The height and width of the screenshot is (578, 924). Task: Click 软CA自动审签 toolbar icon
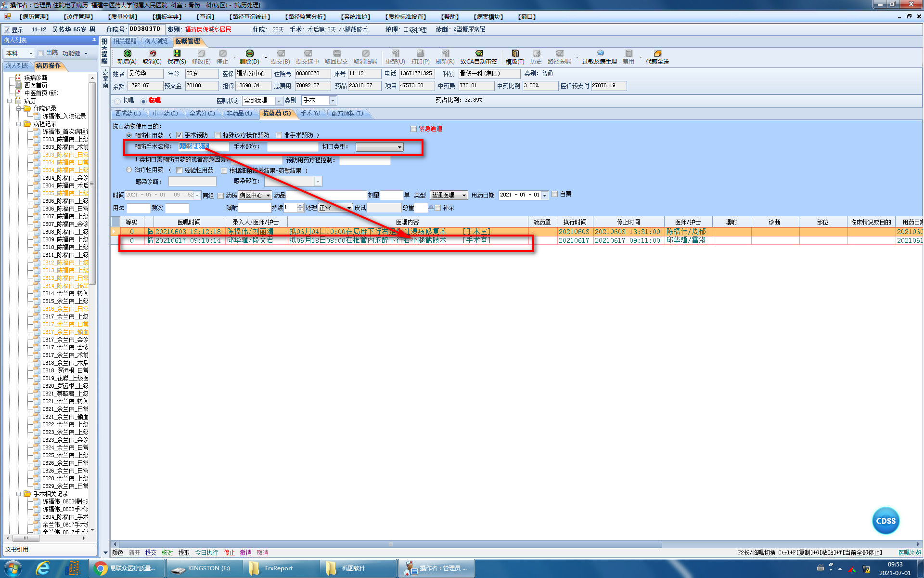coord(479,54)
